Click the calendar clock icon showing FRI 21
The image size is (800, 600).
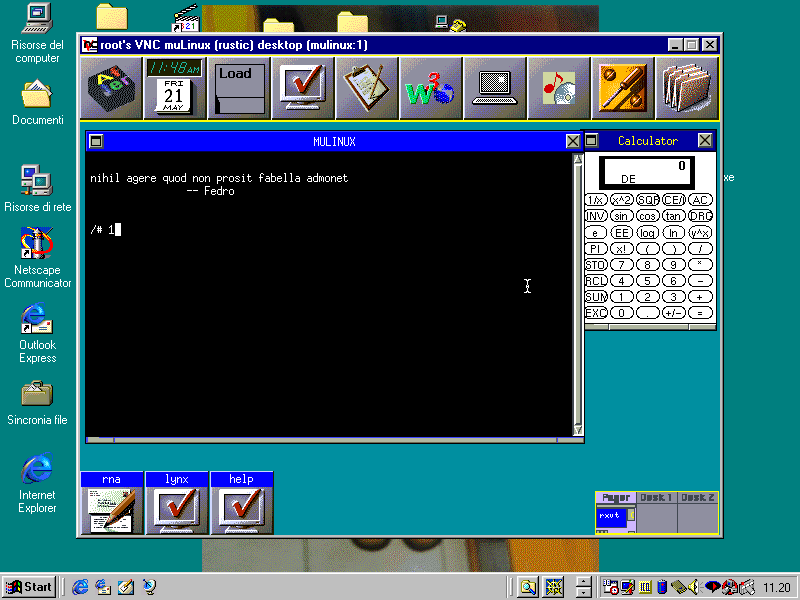[x=174, y=87]
